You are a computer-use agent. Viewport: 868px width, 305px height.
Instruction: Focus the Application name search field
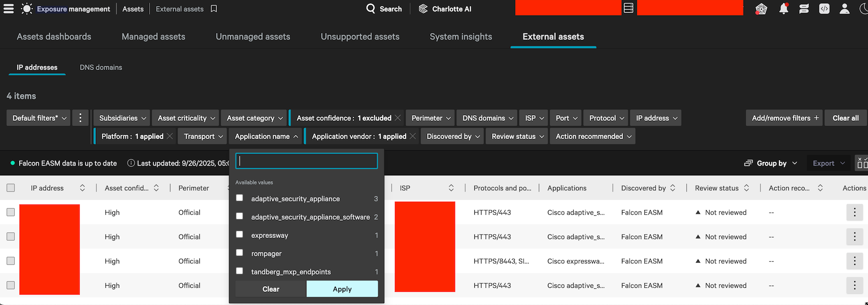click(x=306, y=161)
